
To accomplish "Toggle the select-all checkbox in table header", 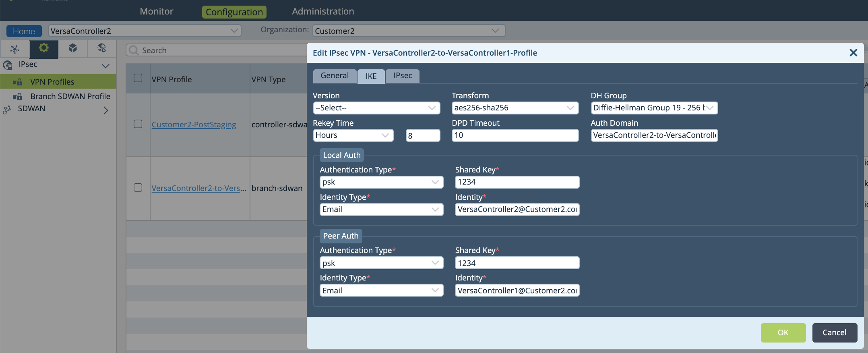I will [x=138, y=78].
